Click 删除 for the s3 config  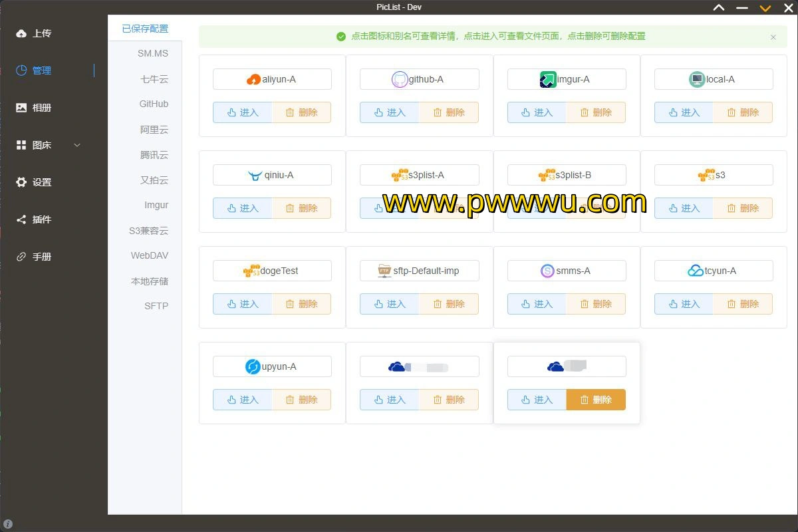click(x=743, y=208)
